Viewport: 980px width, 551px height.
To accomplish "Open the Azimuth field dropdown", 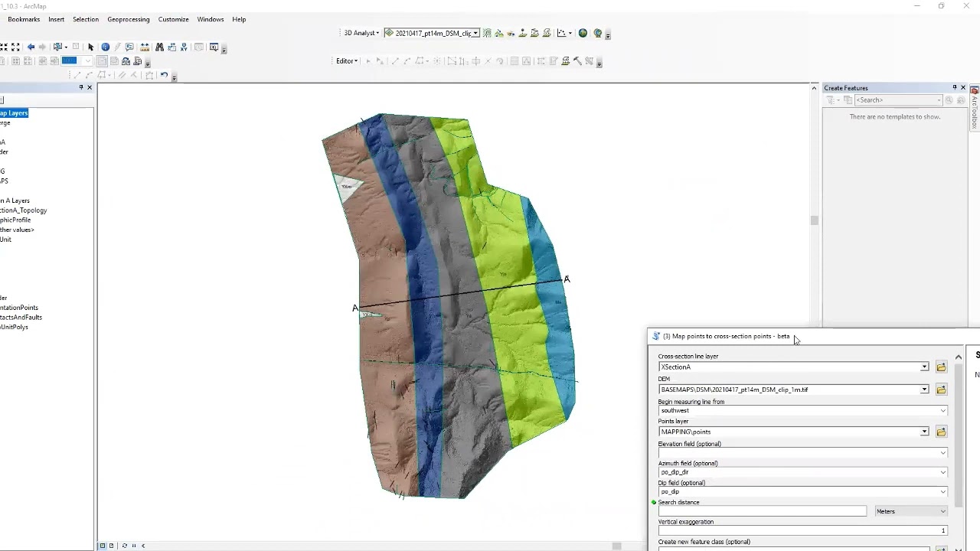I will [942, 472].
